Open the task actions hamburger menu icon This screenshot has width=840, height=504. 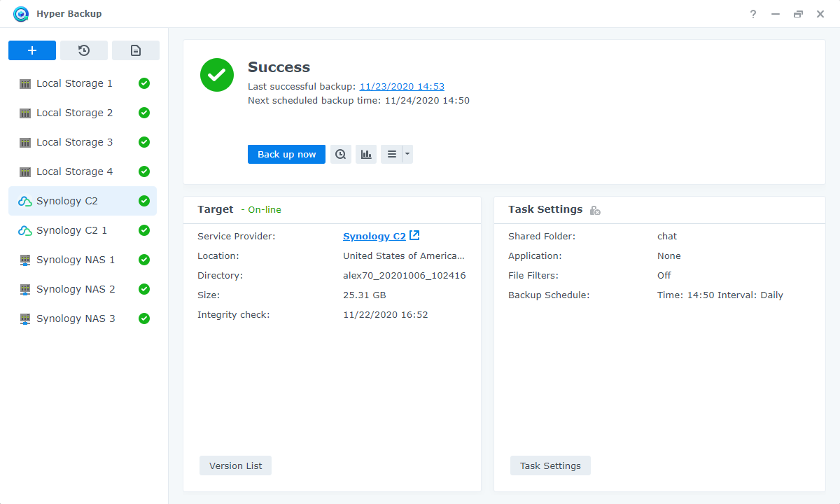point(392,154)
